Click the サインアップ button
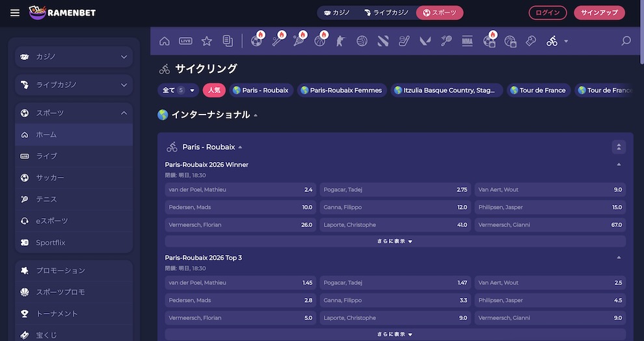 (599, 13)
